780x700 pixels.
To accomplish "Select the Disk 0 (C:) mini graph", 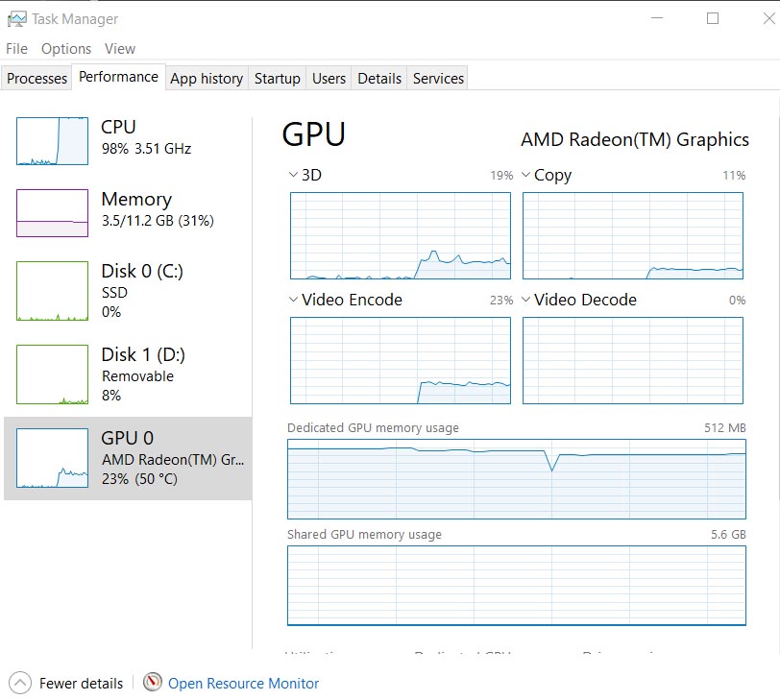I will (52, 291).
